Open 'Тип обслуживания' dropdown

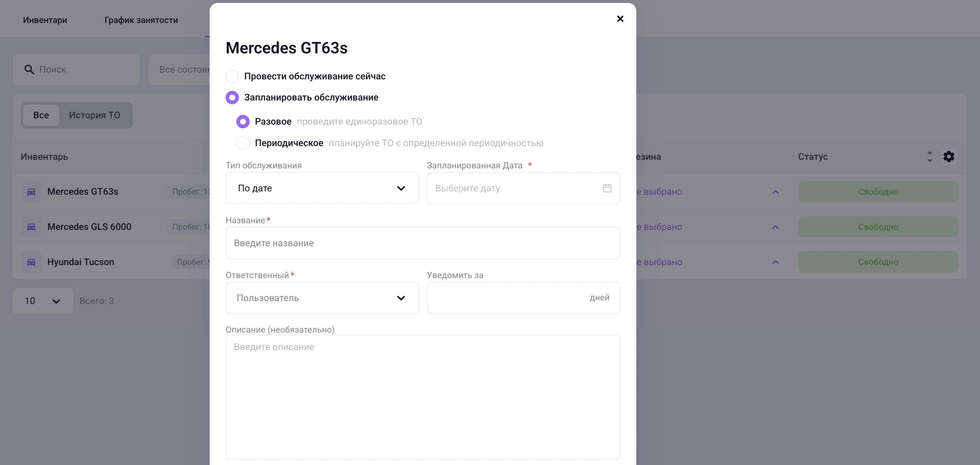click(x=322, y=188)
